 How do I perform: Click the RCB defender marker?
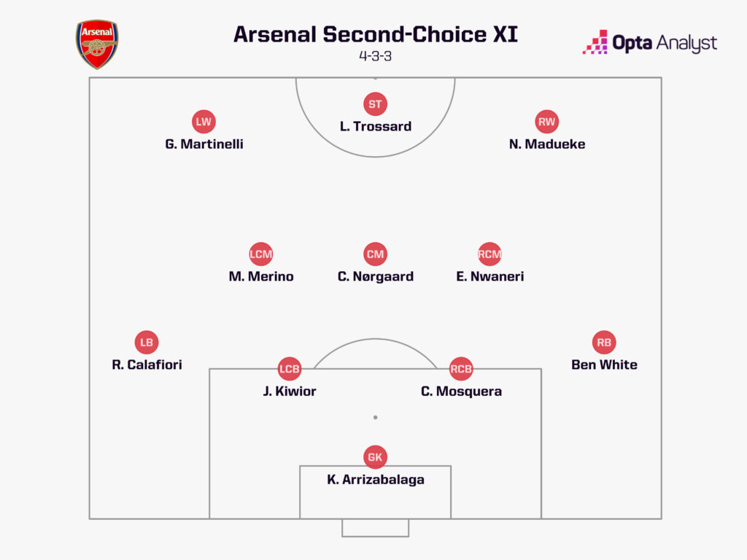[461, 369]
